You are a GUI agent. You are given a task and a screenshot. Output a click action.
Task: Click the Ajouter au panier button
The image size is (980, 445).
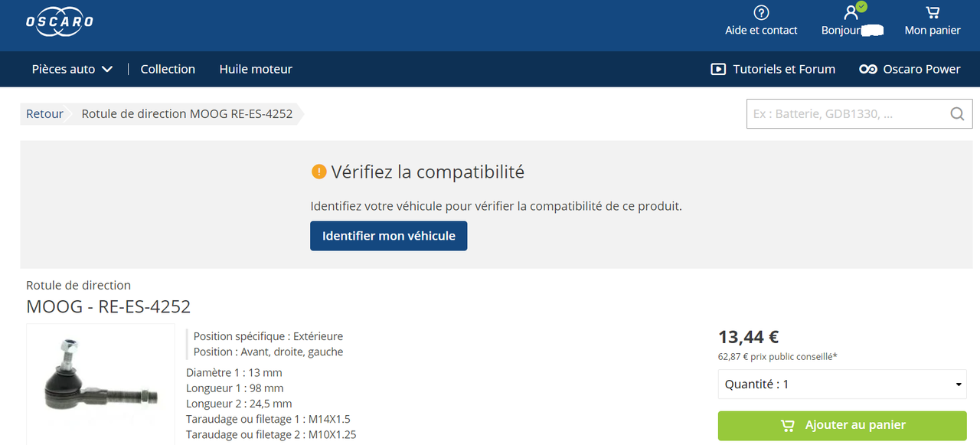(x=842, y=425)
